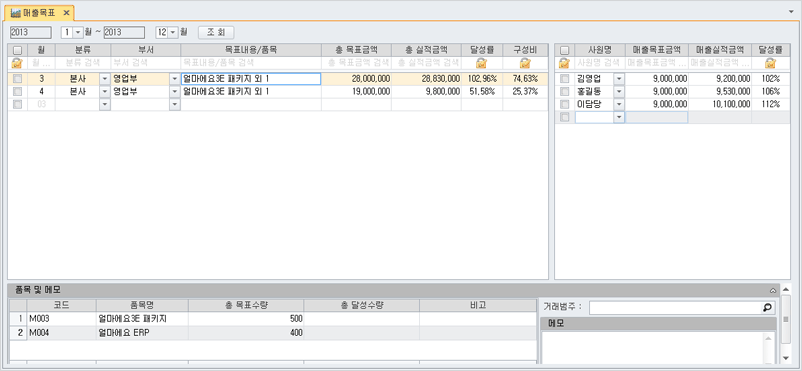Sort by 총 목표금액 column header

357,50
